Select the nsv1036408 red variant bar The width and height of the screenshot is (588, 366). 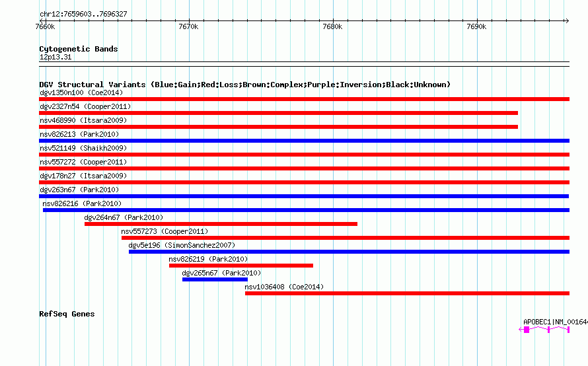(407, 293)
